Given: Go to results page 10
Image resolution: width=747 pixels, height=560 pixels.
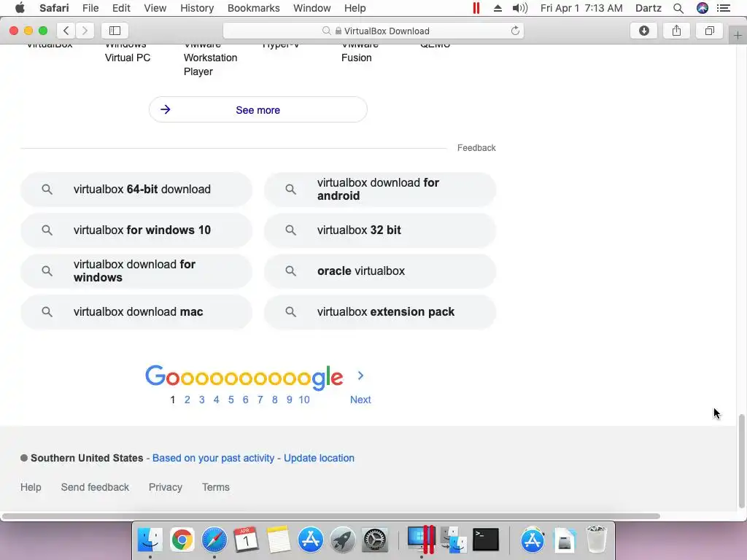Looking at the screenshot, I should [x=304, y=400].
